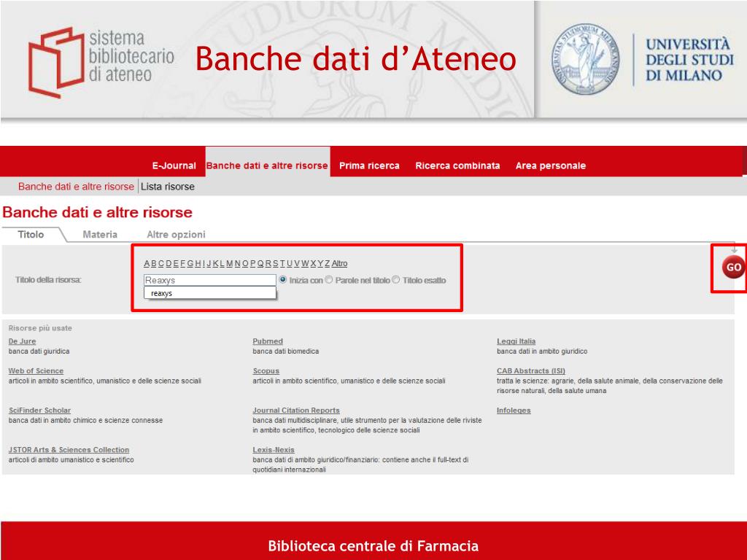
Task: Go to Prima ricerca
Action: point(369,166)
